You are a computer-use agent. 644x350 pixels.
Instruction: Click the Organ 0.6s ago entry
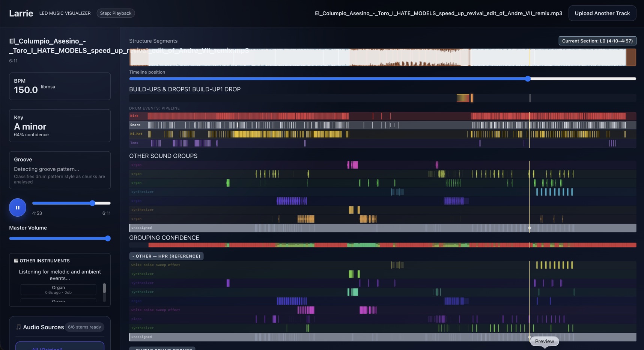58,290
